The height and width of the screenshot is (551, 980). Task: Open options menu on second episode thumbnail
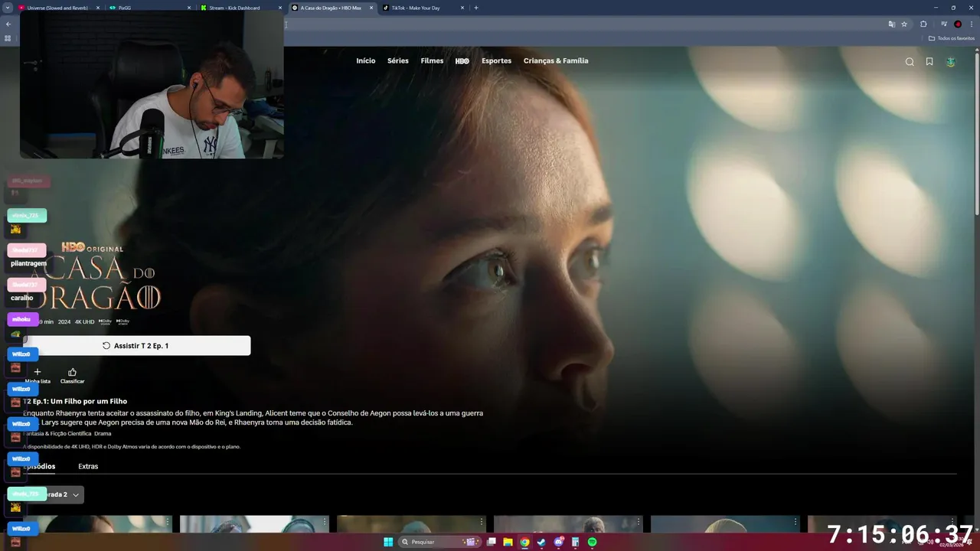(x=325, y=521)
